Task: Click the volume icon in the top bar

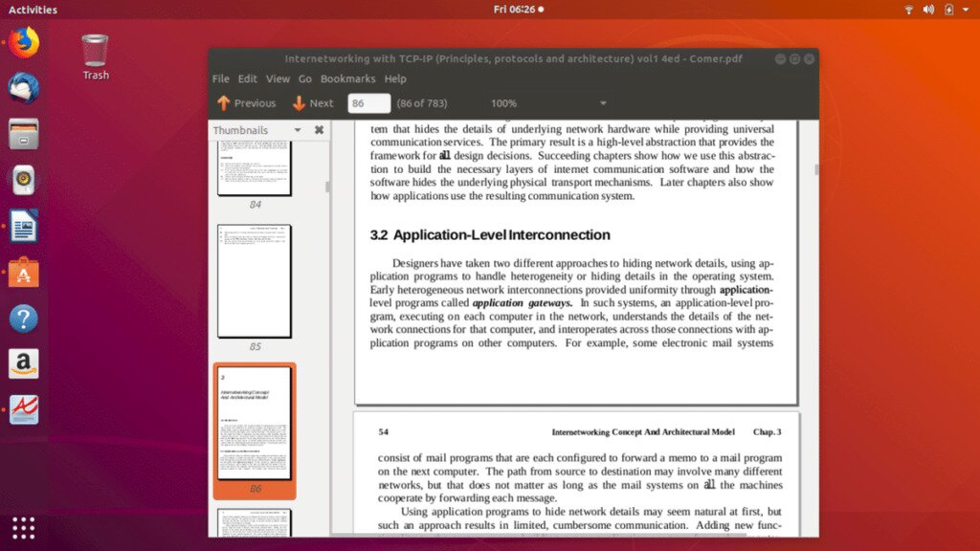Action: 926,10
